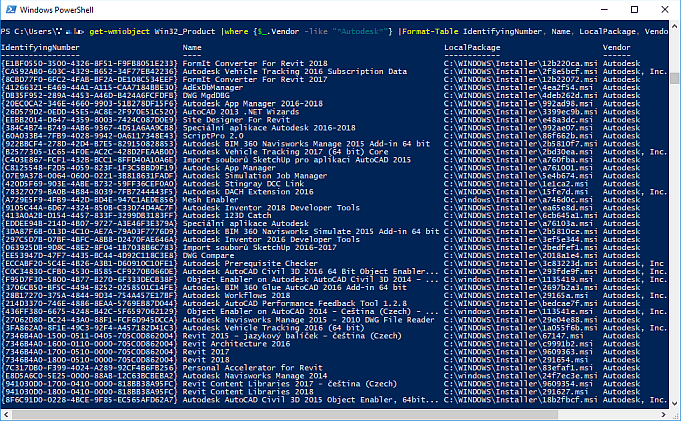Click 'Autodesk AutoCAD Performance Feedback Tool 1.2.8'

click(294, 304)
